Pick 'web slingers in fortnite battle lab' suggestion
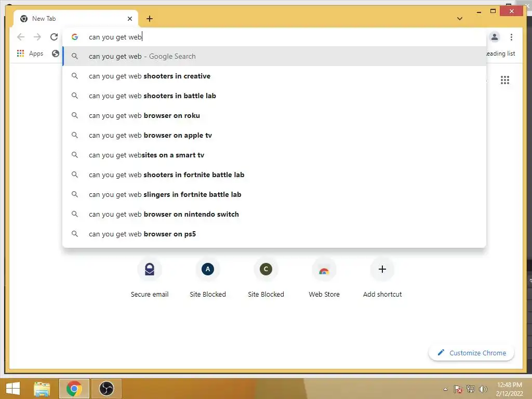This screenshot has width=532, height=399. 274,194
